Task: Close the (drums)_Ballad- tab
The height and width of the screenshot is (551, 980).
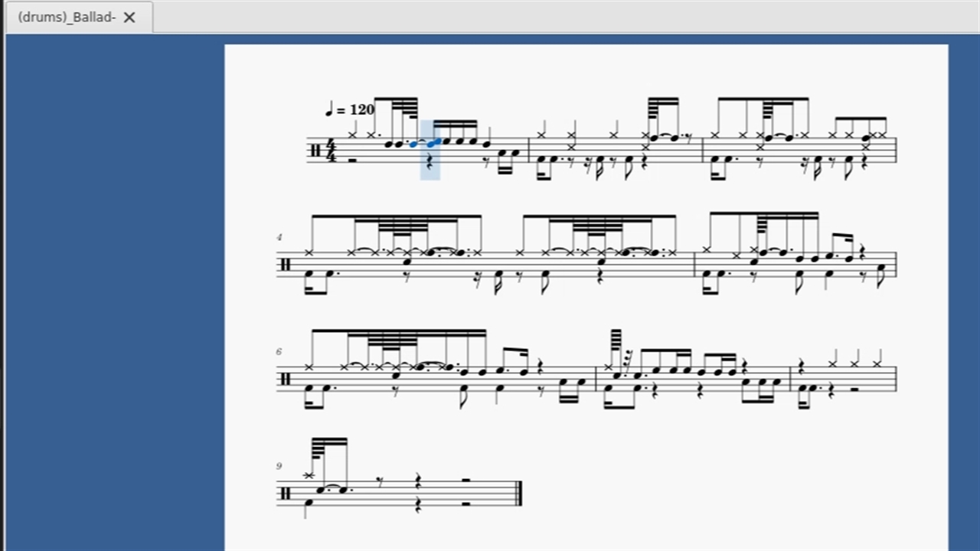Action: click(x=129, y=17)
